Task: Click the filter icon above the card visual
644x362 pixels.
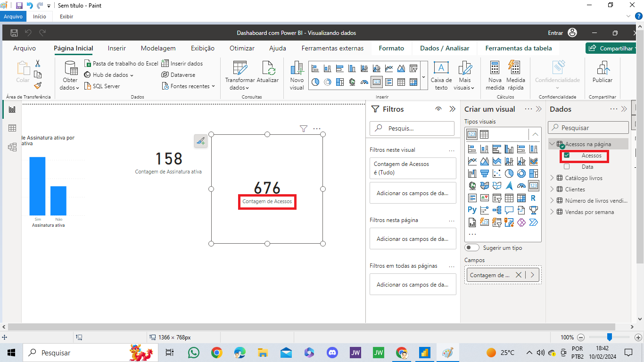Action: coord(304,128)
